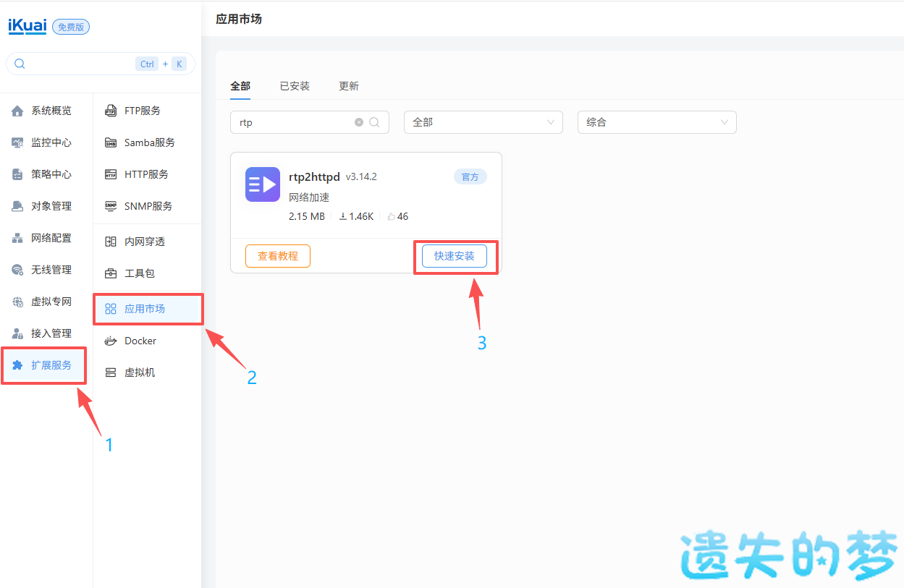Click the thumbs-up count 46

point(398,216)
